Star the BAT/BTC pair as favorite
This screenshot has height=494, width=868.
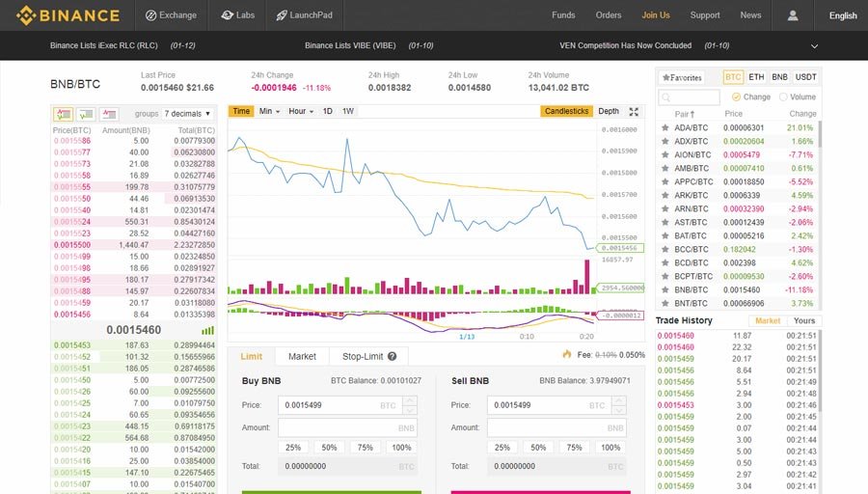pos(665,235)
